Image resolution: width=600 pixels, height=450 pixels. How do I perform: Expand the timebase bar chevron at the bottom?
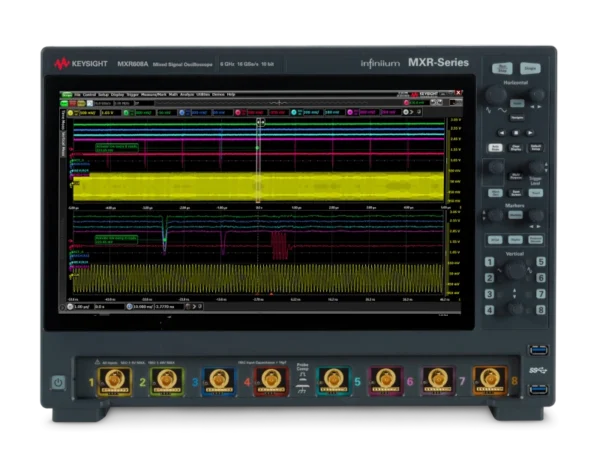click(x=194, y=307)
